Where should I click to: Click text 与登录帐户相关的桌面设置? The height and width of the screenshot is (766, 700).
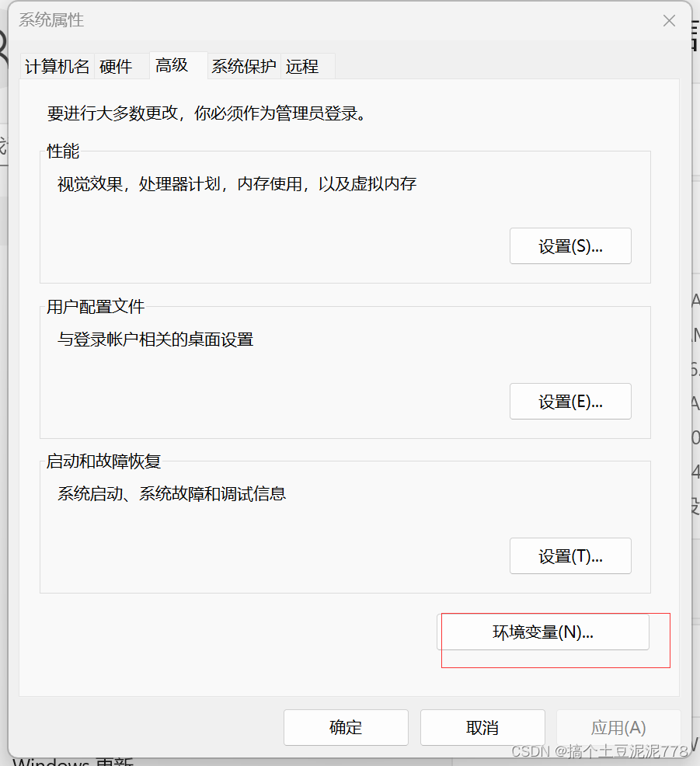[155, 339]
